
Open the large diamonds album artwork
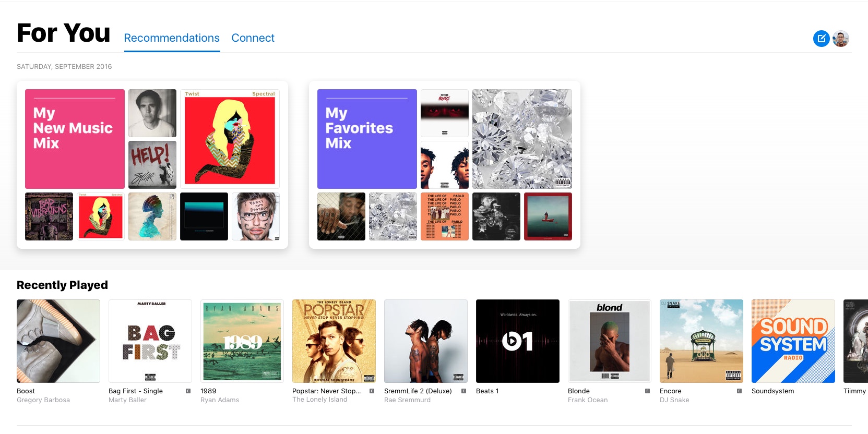[x=522, y=139]
